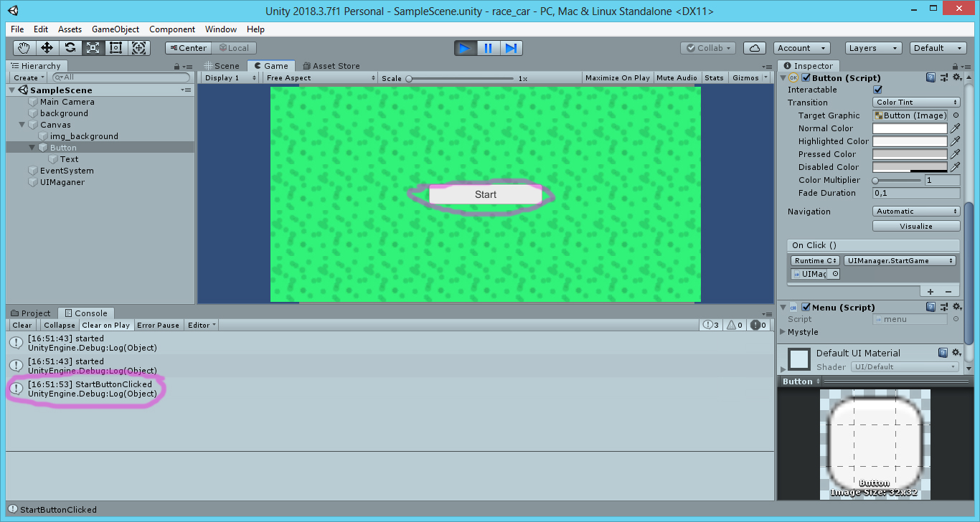Viewport: 980px width, 522px height.
Task: Open the Free Aspect dropdown
Action: coord(321,77)
